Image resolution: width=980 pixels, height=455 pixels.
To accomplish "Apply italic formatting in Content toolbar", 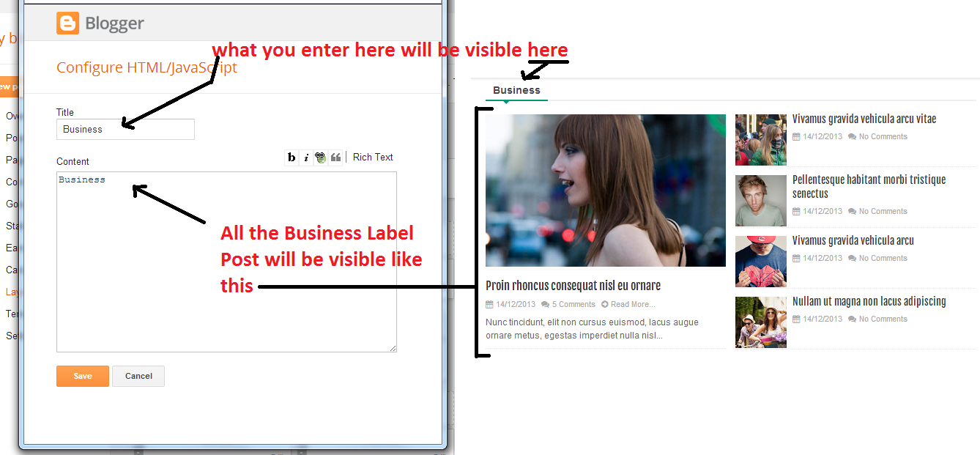I will pos(306,158).
